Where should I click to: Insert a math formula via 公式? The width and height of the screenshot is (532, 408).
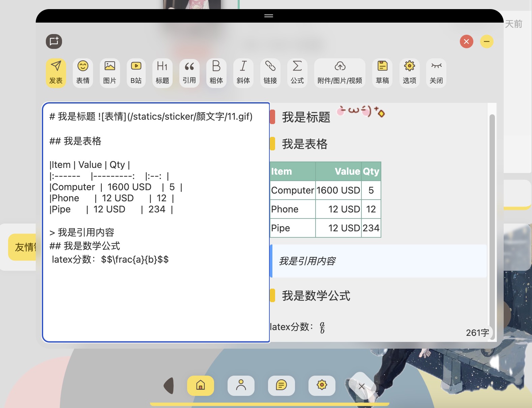(297, 72)
